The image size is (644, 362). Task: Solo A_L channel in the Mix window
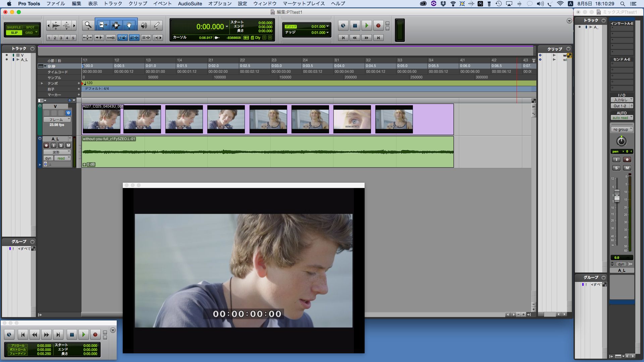point(616,168)
